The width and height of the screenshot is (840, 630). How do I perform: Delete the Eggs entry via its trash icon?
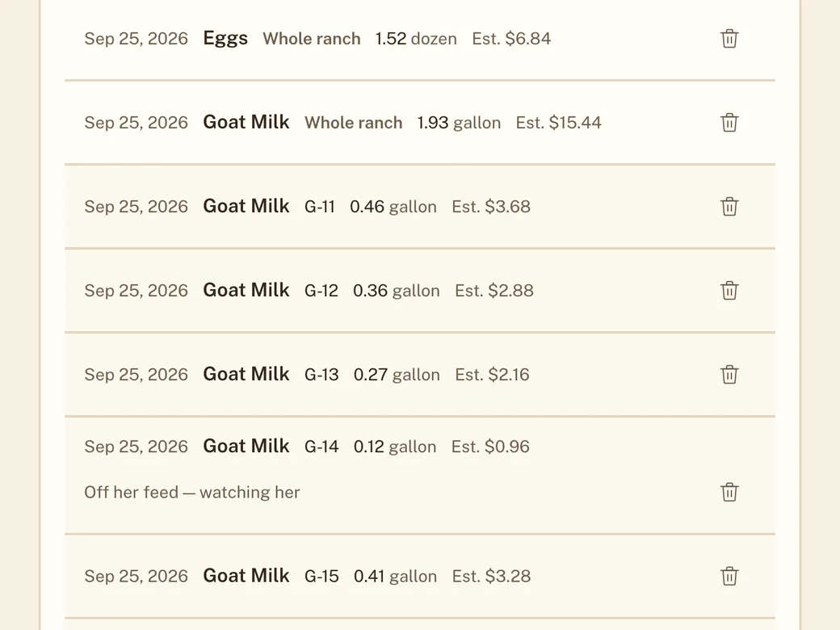pos(729,39)
